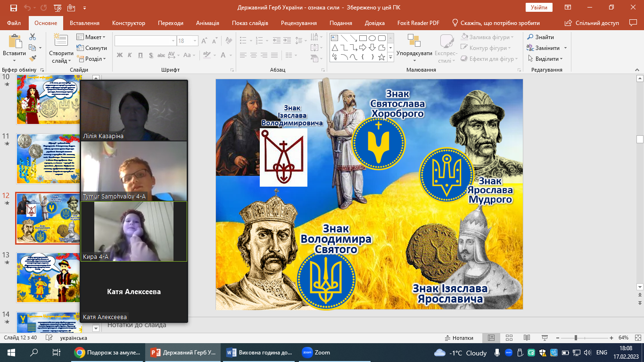
Task: Select the star shape in shapes gallery
Action: pyautogui.click(x=381, y=57)
